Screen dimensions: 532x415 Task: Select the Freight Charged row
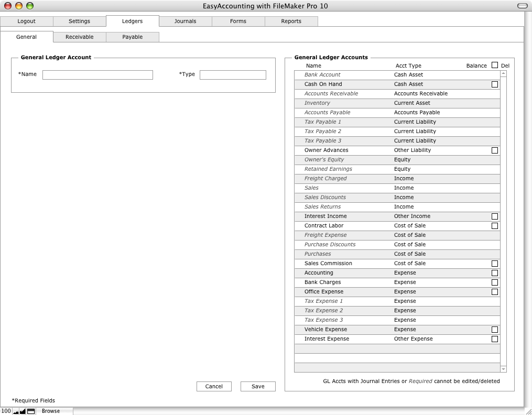pyautogui.click(x=397, y=178)
